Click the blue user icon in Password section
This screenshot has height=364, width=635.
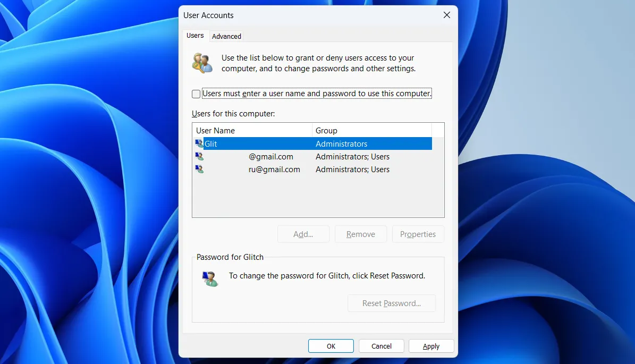[210, 278]
